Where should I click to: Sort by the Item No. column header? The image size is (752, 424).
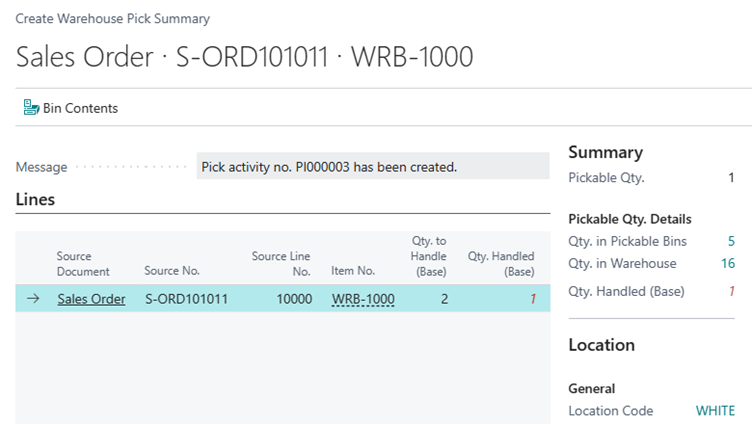(x=352, y=271)
